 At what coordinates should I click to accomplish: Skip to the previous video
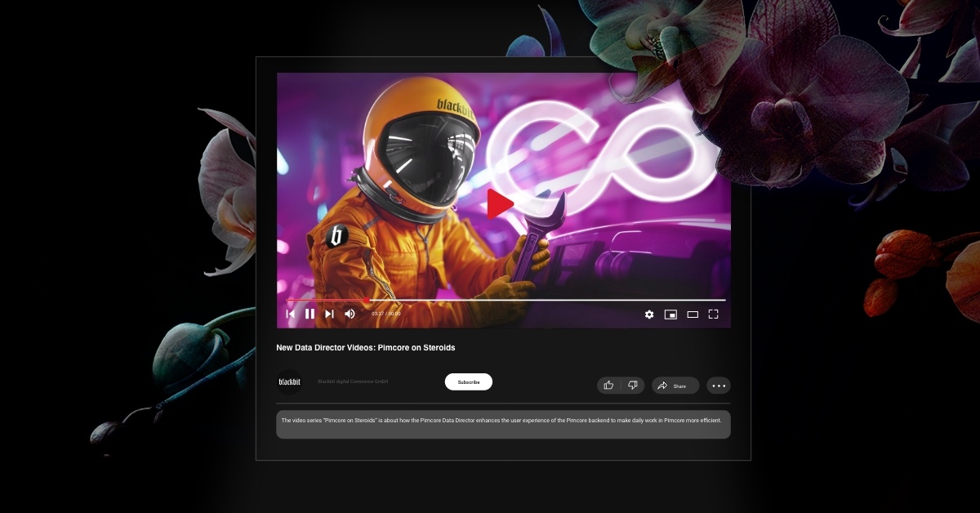290,314
